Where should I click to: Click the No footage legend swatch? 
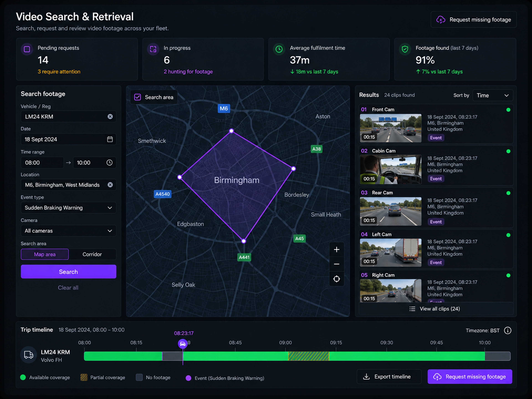pyautogui.click(x=139, y=377)
